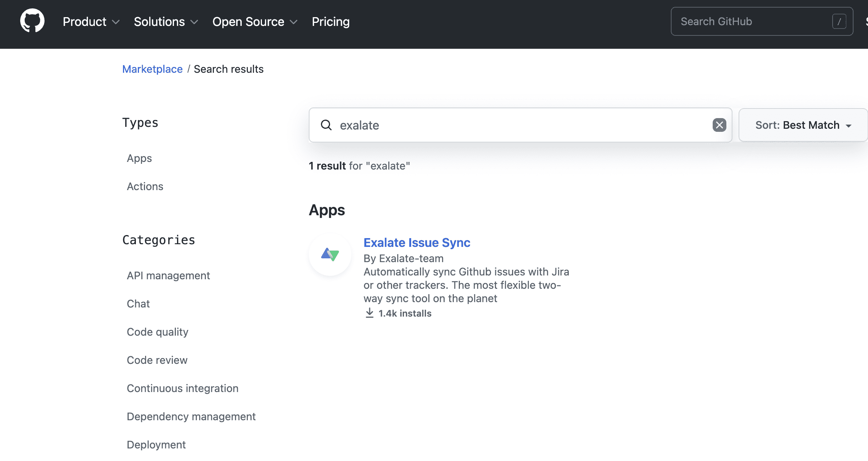The image size is (868, 461).
Task: Select the Continuous integration category filter
Action: coord(182,388)
